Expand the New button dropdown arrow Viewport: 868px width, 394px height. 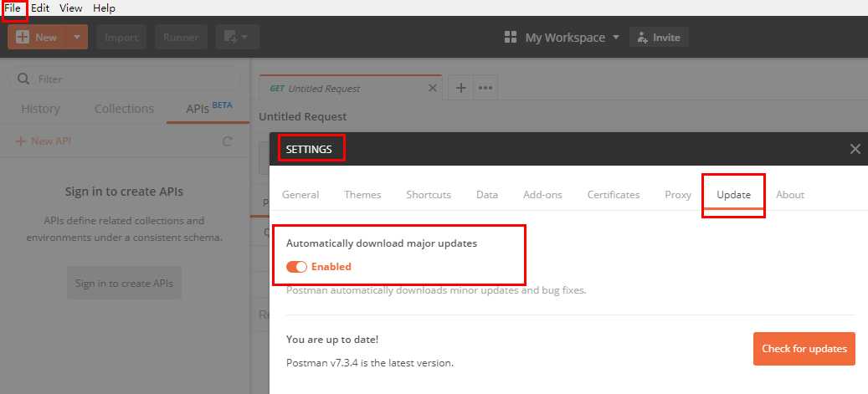pyautogui.click(x=77, y=37)
